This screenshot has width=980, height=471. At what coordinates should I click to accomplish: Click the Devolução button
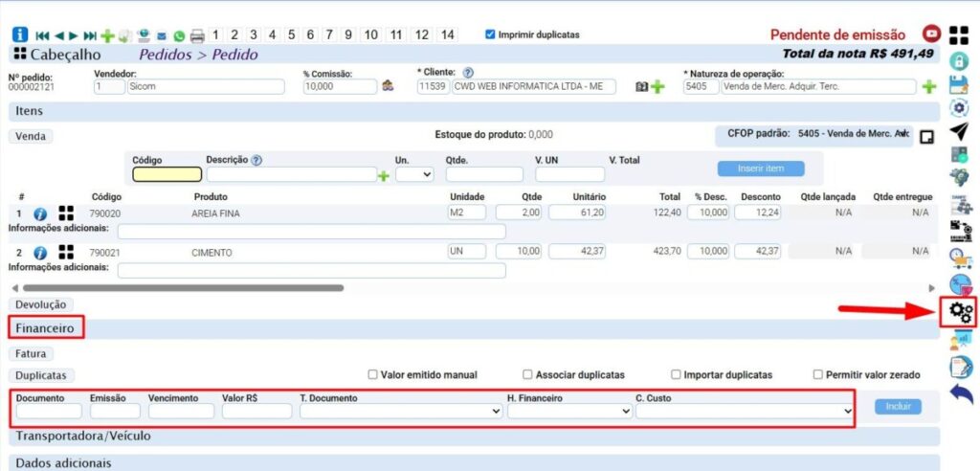(40, 304)
